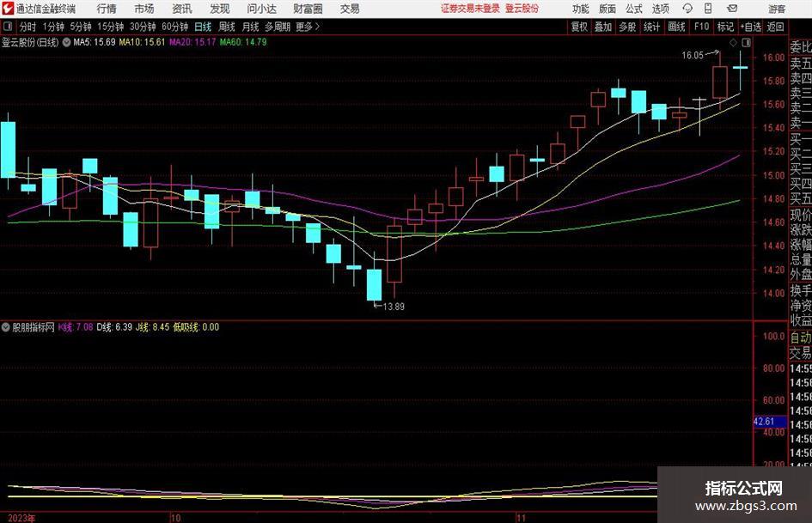Click the MA60: 14.79 indicator label

point(243,42)
